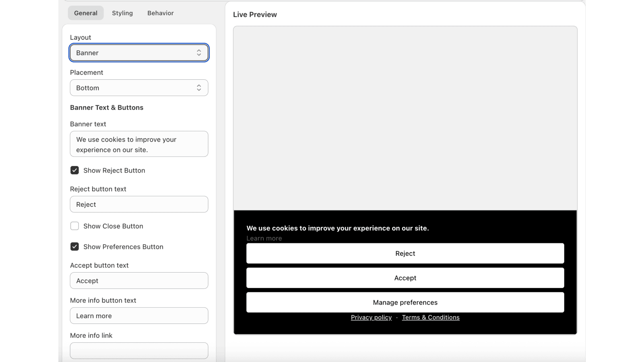
Task: Click the Accept button text input
Action: click(139, 281)
